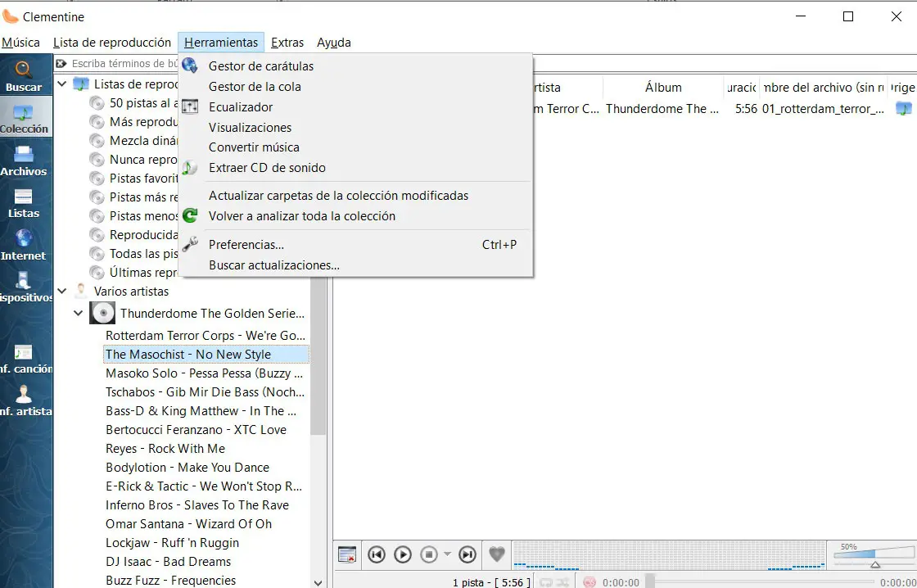Click the collection tree scrollbar down arrow

pos(318,582)
